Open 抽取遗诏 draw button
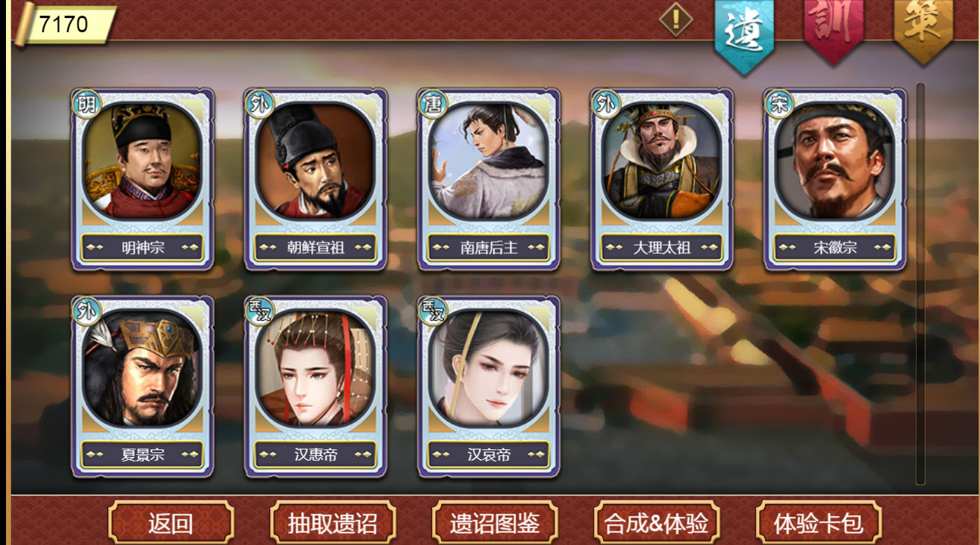980x545 pixels. pyautogui.click(x=333, y=523)
